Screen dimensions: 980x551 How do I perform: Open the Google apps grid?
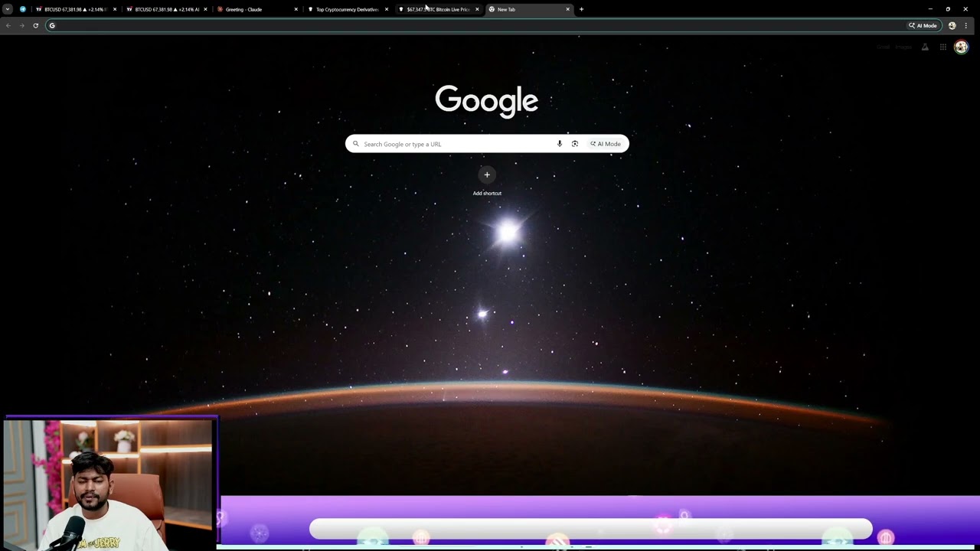(943, 47)
